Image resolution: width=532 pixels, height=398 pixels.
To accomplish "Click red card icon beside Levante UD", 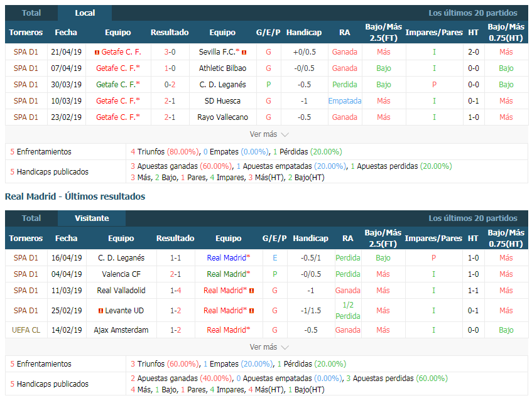I will point(100,311).
